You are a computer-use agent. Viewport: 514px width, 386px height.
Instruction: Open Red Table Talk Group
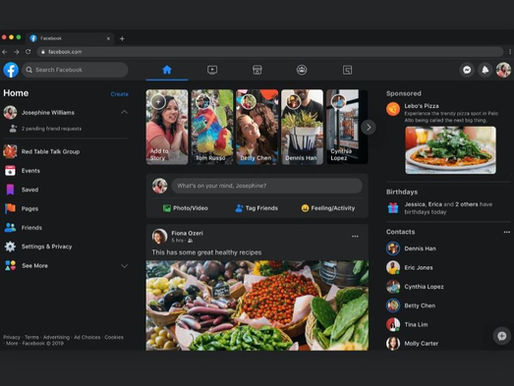[51, 152]
